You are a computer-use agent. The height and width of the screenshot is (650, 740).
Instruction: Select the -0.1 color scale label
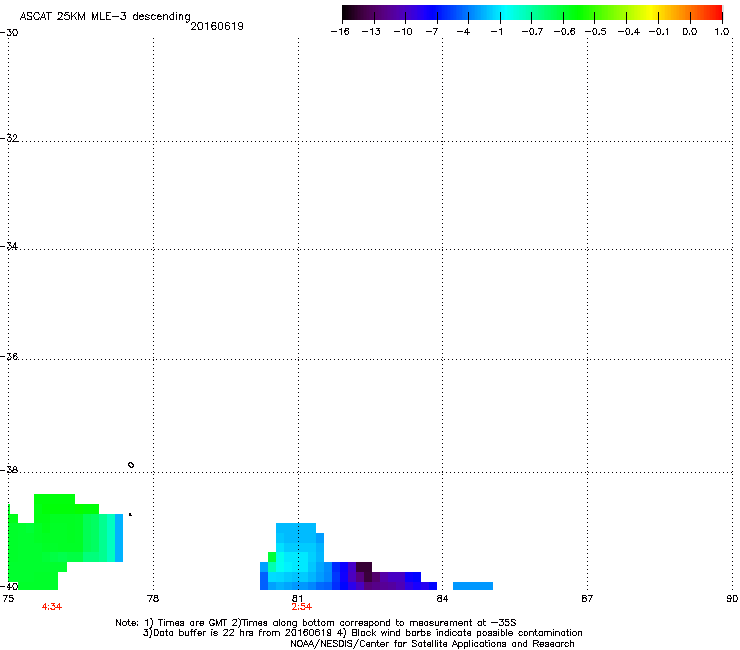coord(659,32)
